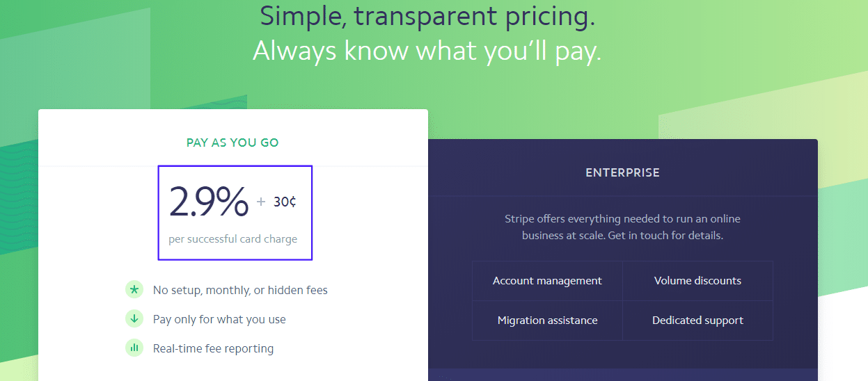Click the "Simple, transparent pricing." headline
868x381 pixels.
coord(427,16)
